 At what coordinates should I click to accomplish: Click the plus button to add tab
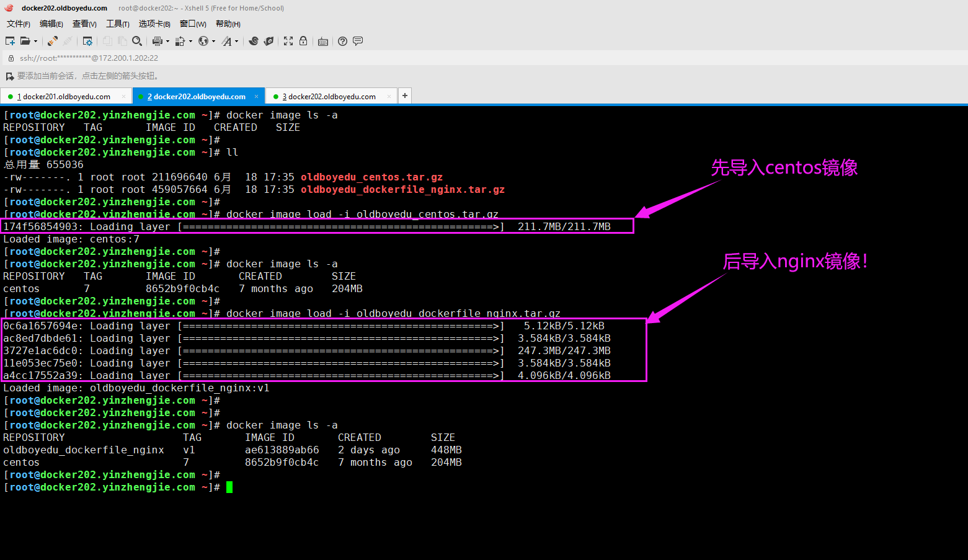[404, 96]
